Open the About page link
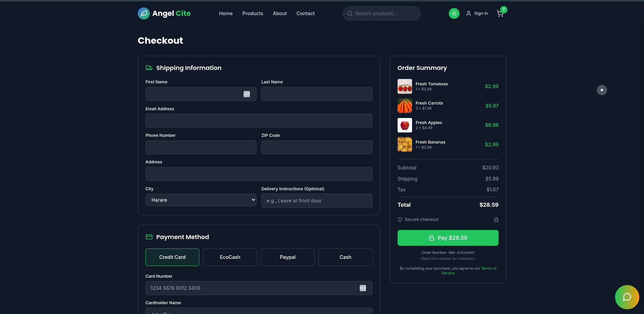This screenshot has width=644, height=314. coord(280,13)
